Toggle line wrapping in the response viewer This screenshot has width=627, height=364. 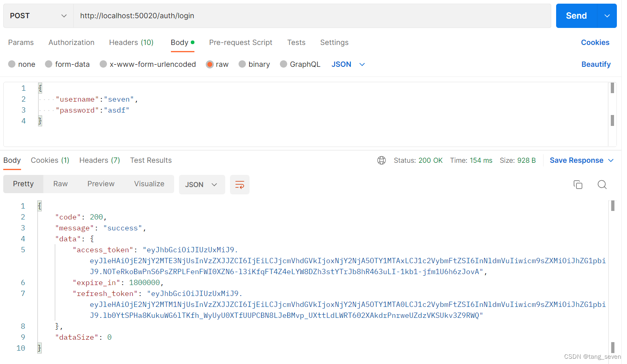point(239,184)
